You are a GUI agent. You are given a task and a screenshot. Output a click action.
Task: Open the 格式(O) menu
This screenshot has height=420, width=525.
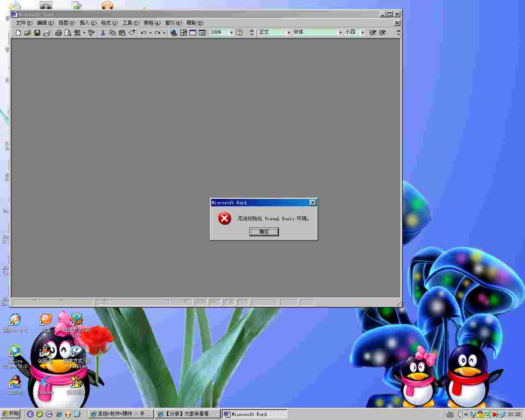109,23
